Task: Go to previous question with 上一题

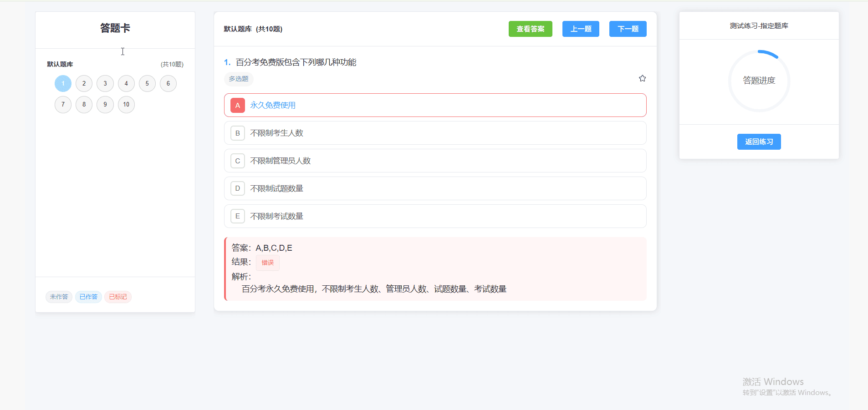Action: [581, 29]
